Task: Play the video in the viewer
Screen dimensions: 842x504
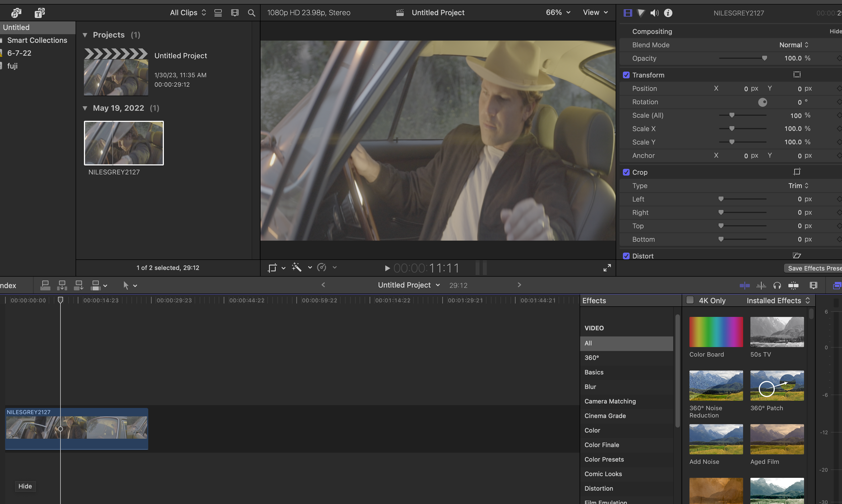Action: [387, 268]
